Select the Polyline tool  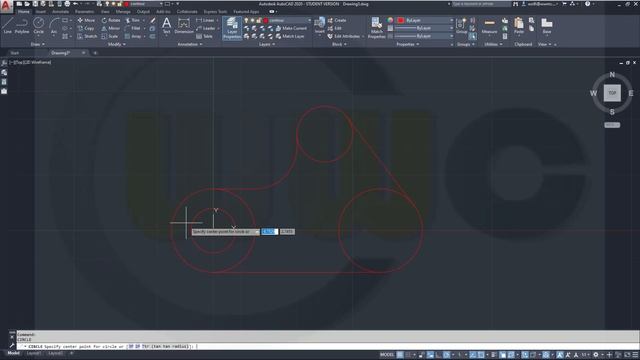[22, 25]
